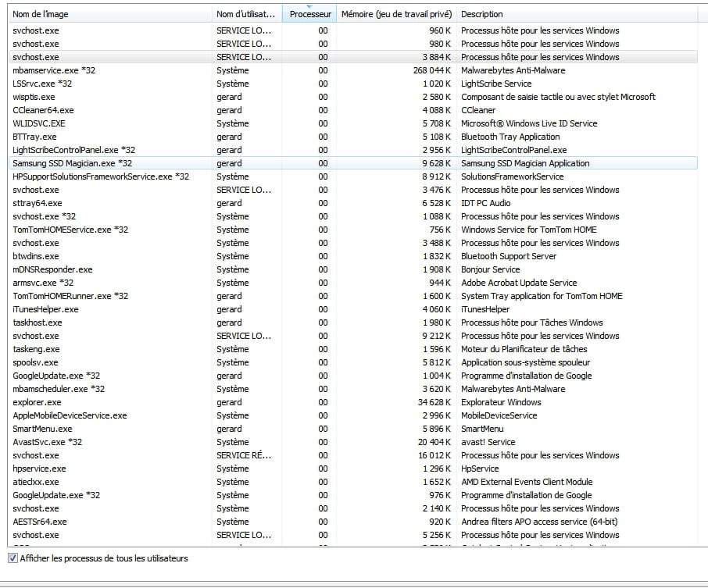Select the LightScribeControlPanel.exe *32 process name
Viewport: 708px width, 588px height.
tap(74, 150)
